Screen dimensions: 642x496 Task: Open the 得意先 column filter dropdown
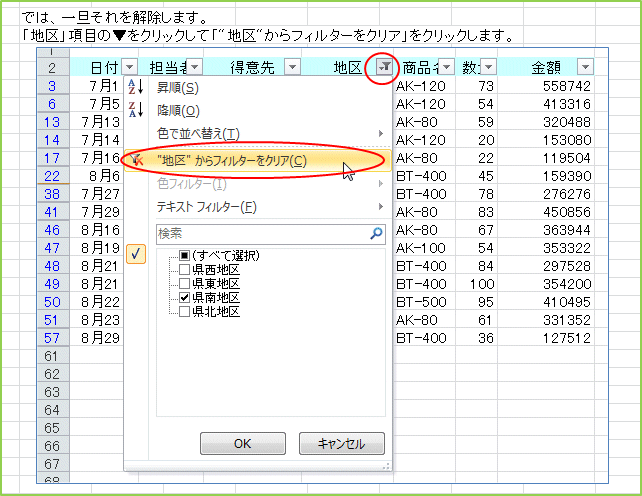tap(292, 67)
